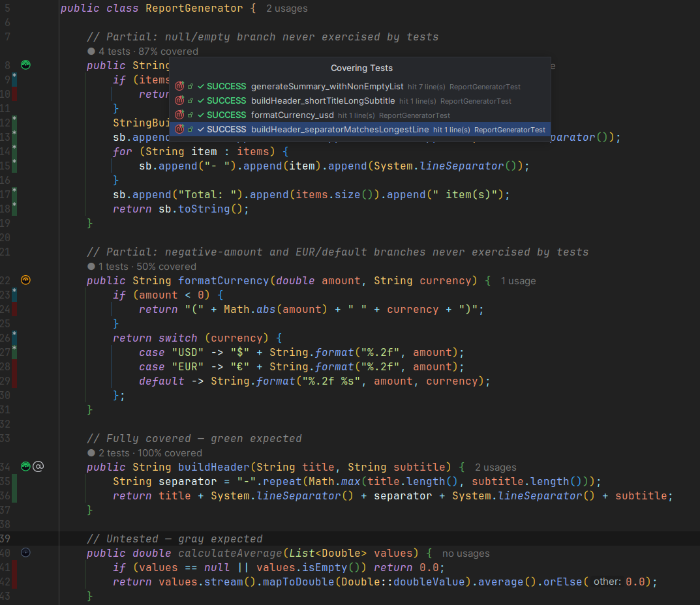Screen dimensions: 700x605
Task: Click the @ gutter icon beside buildHeader
Action: pos(38,467)
